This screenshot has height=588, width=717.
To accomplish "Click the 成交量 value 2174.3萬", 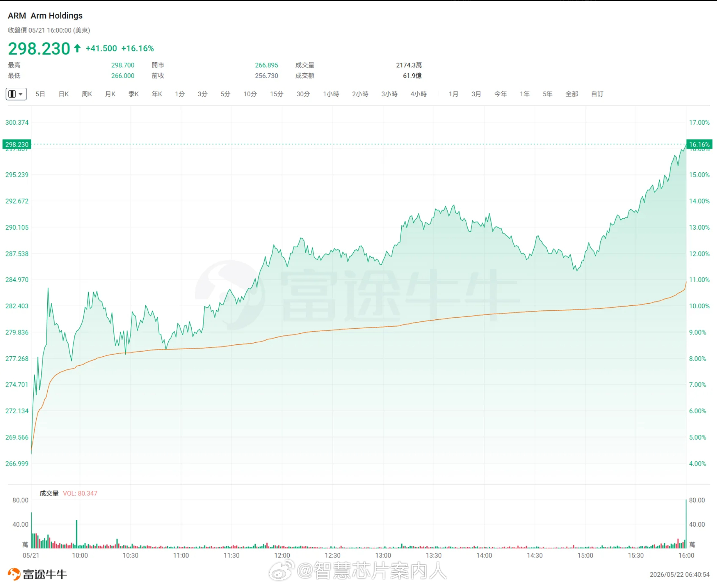I will pyautogui.click(x=409, y=65).
